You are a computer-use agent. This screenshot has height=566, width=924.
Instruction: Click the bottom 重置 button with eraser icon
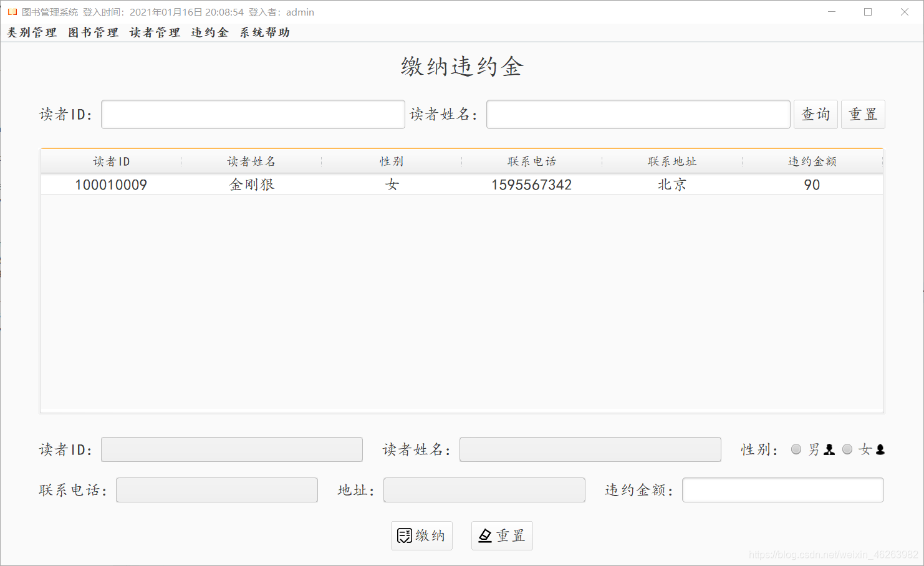[502, 535]
